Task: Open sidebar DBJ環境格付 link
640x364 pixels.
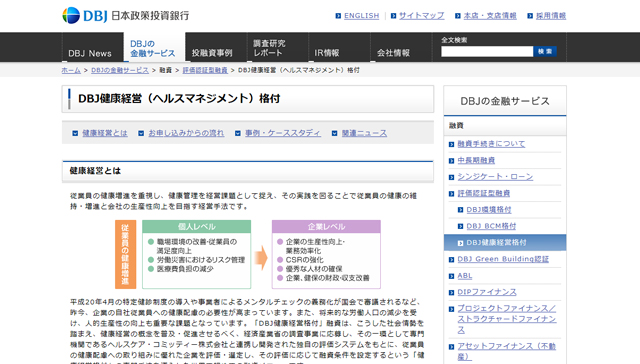Action: [489, 210]
